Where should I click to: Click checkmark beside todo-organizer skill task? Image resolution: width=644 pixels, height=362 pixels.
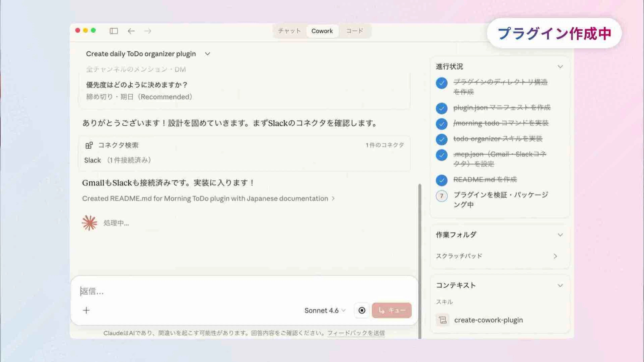[x=442, y=139]
